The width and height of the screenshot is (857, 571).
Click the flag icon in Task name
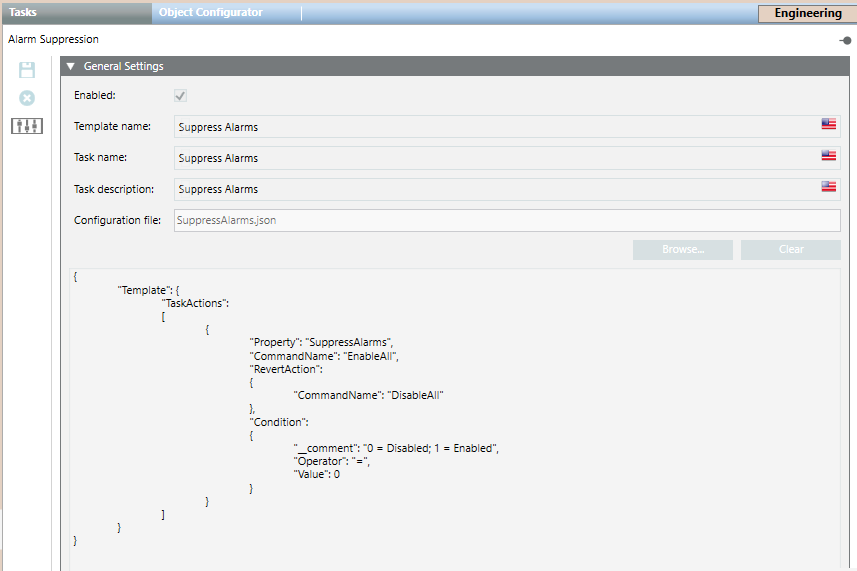pos(828,155)
